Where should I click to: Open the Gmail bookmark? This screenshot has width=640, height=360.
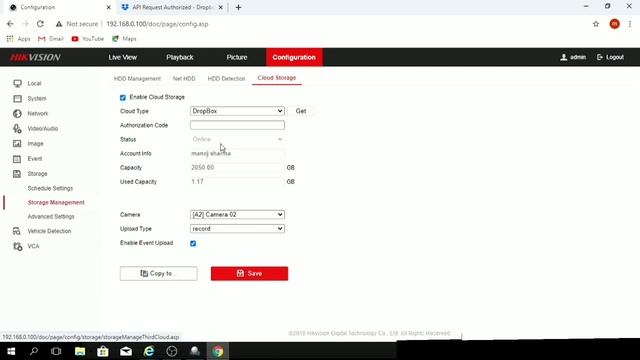[x=51, y=39]
